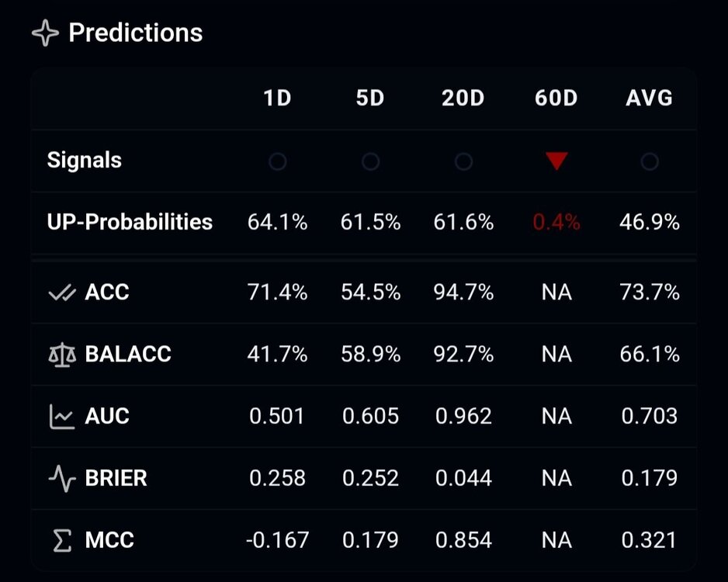Click the red 0.4% probability value
This screenshot has width=728, height=582.
556,223
